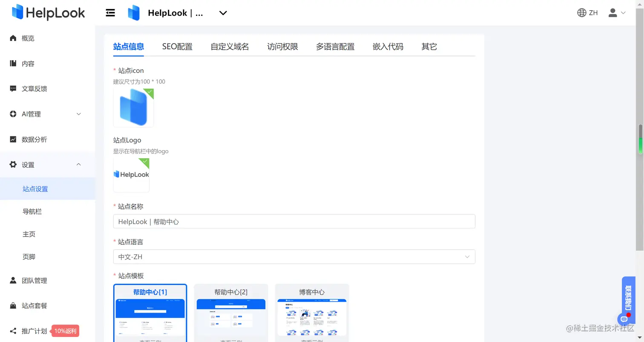The height and width of the screenshot is (342, 644).
Task: Click the 站点名称 input field
Action: tap(294, 221)
